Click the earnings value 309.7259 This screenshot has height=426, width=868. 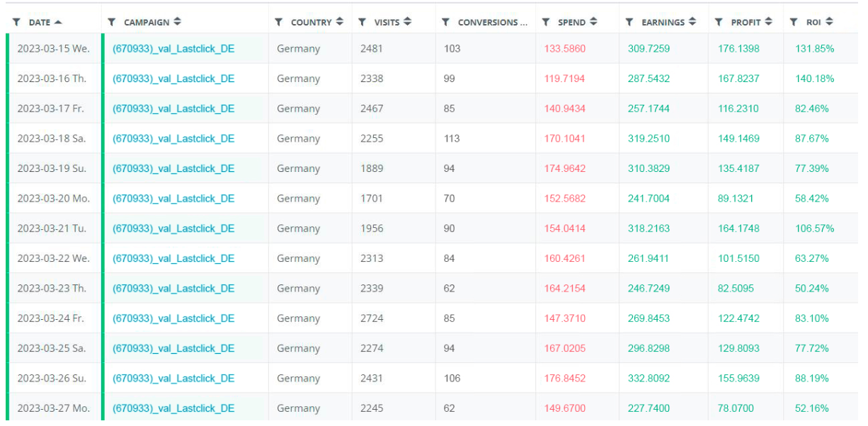tap(649, 49)
